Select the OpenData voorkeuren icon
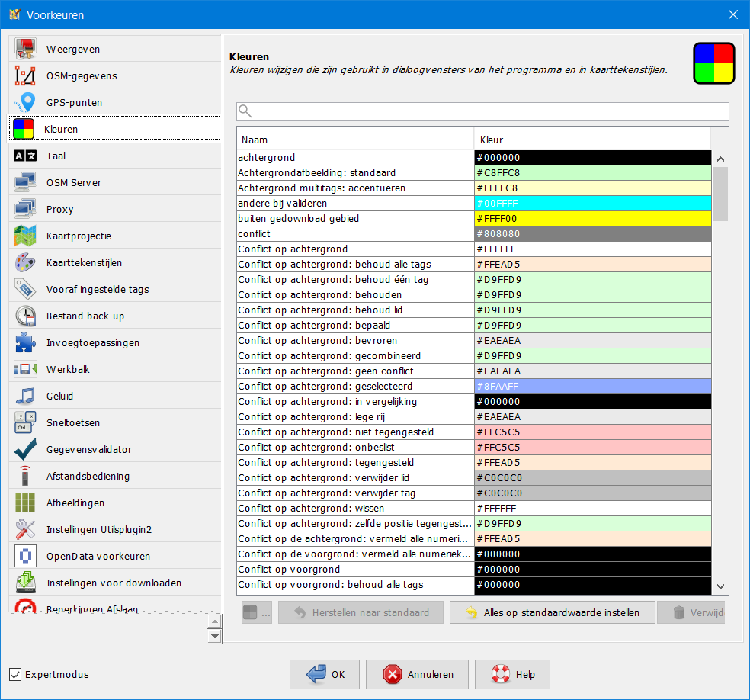Image resolution: width=750 pixels, height=700 pixels. (x=25, y=556)
